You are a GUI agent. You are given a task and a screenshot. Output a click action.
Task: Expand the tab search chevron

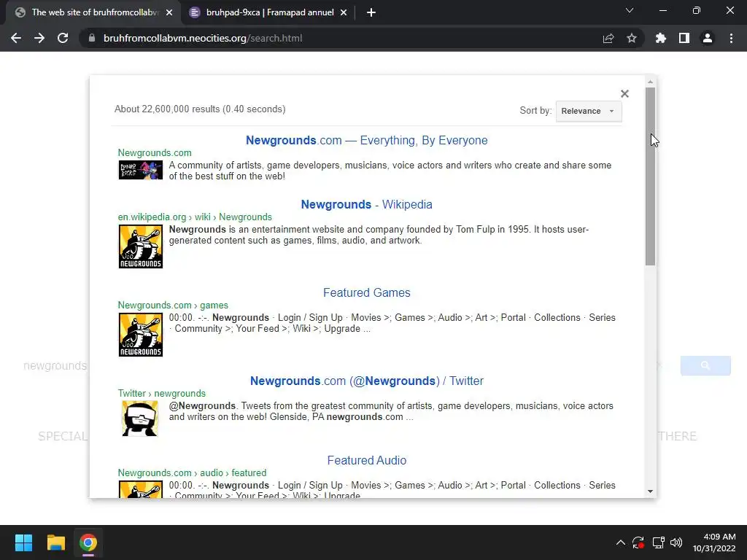[x=630, y=10]
